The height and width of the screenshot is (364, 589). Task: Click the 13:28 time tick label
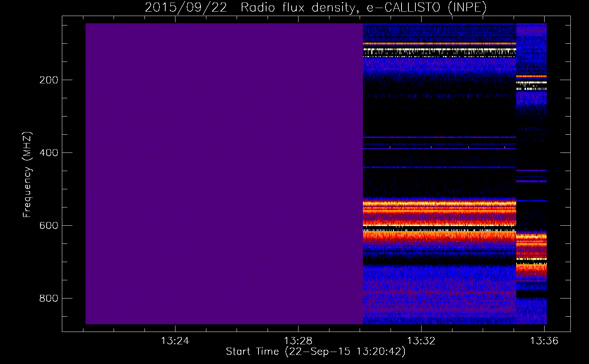(x=298, y=341)
